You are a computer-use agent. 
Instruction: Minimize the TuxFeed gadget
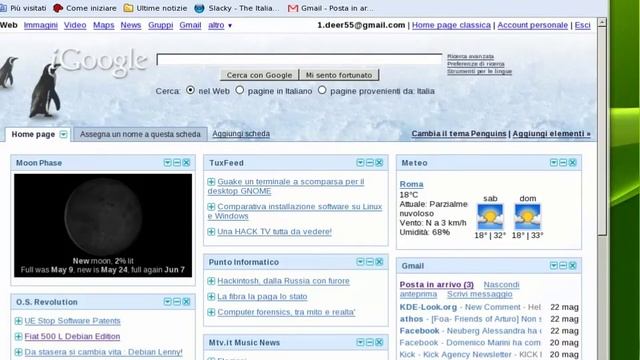tap(369, 163)
